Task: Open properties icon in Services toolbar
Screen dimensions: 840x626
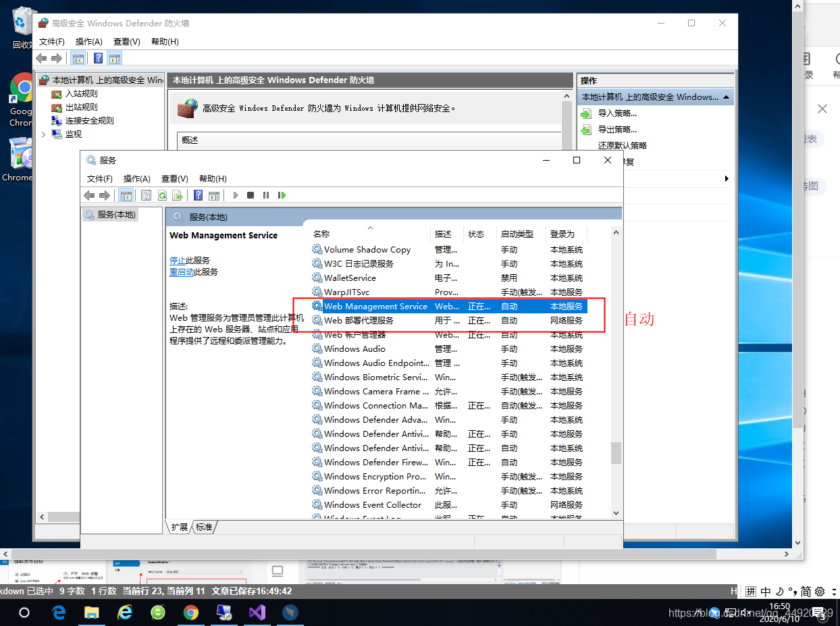Action: 146,195
